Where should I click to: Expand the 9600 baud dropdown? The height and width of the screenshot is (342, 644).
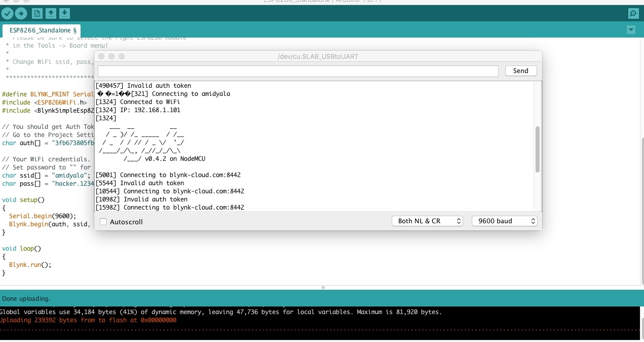pyautogui.click(x=504, y=221)
